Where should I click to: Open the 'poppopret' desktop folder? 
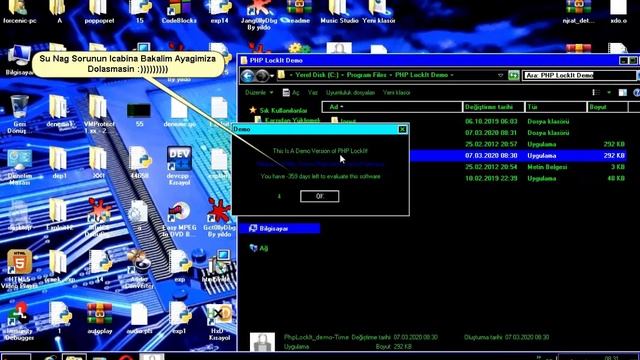99,12
